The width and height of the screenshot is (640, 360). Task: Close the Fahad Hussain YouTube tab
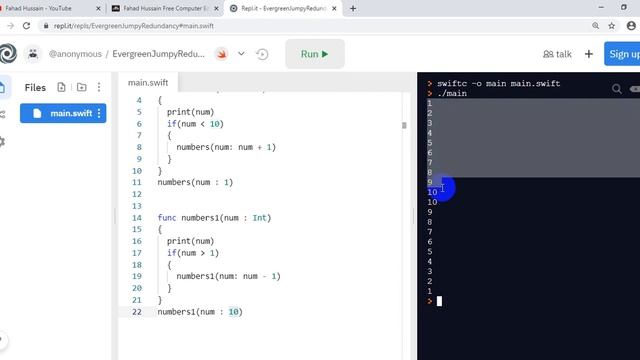coord(98,8)
